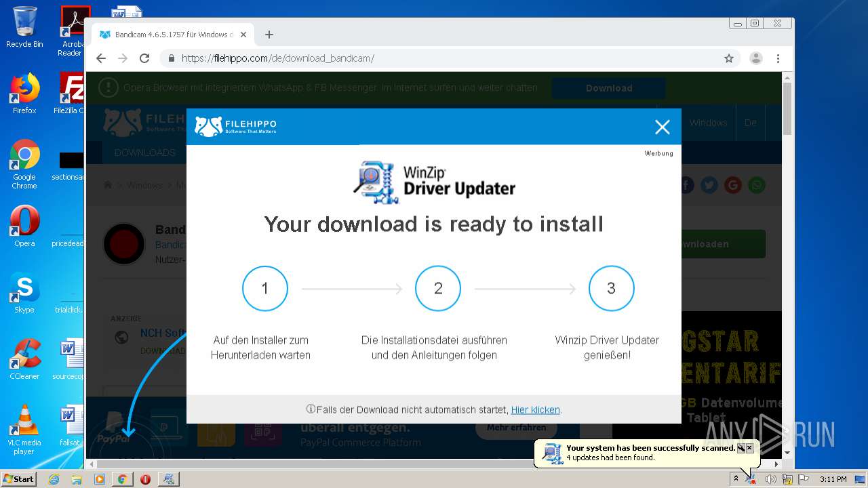The image size is (868, 488).
Task: Open Internet Explorer from taskbar
Action: pyautogui.click(x=54, y=479)
